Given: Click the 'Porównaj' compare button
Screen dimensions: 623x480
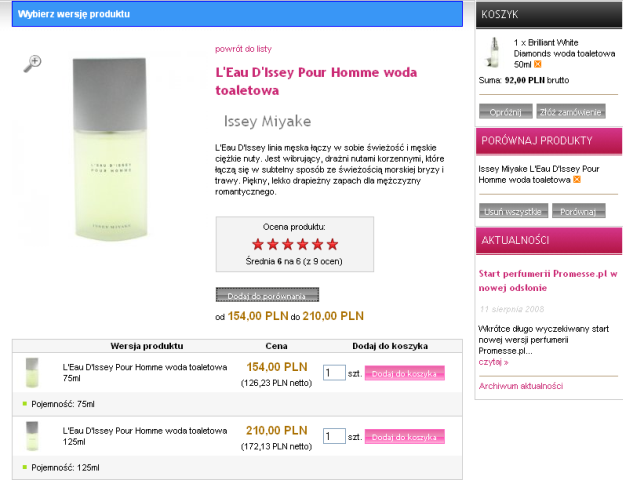Looking at the screenshot, I should (x=578, y=211).
